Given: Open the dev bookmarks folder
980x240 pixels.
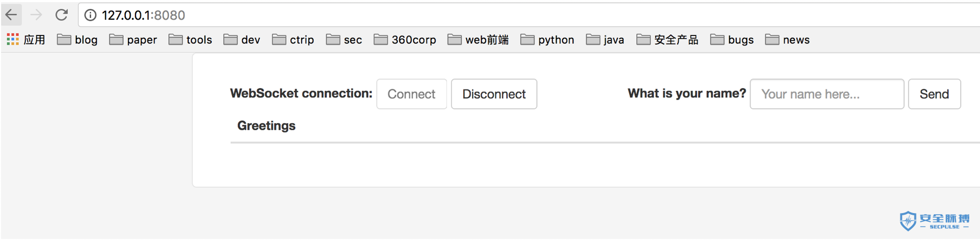Looking at the screenshot, I should [x=242, y=40].
